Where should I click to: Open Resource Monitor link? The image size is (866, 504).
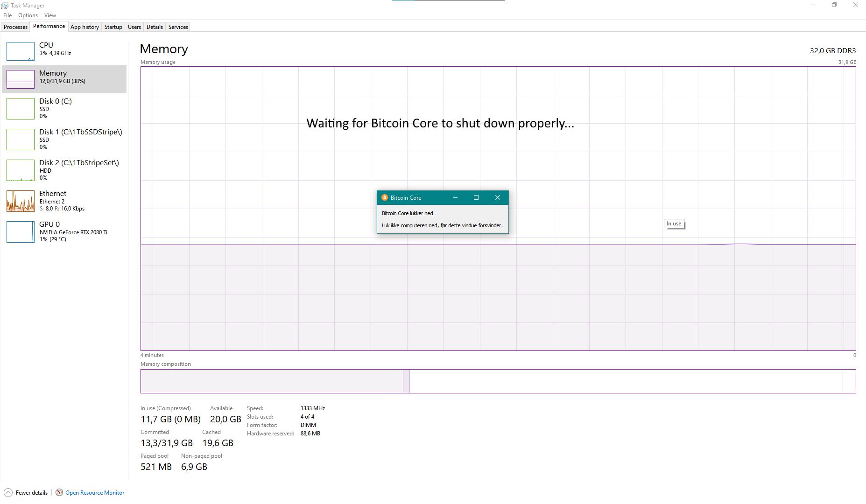click(x=95, y=493)
